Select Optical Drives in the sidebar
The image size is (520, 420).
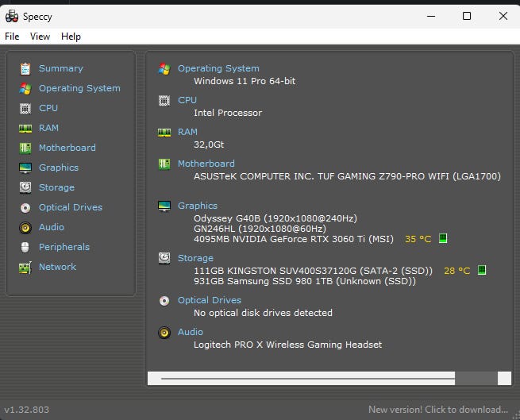tap(71, 207)
